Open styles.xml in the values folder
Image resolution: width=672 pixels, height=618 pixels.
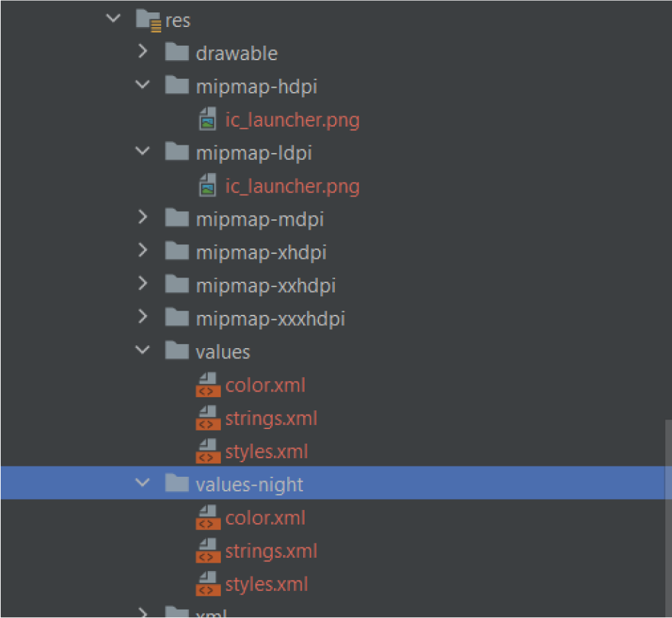pos(266,452)
